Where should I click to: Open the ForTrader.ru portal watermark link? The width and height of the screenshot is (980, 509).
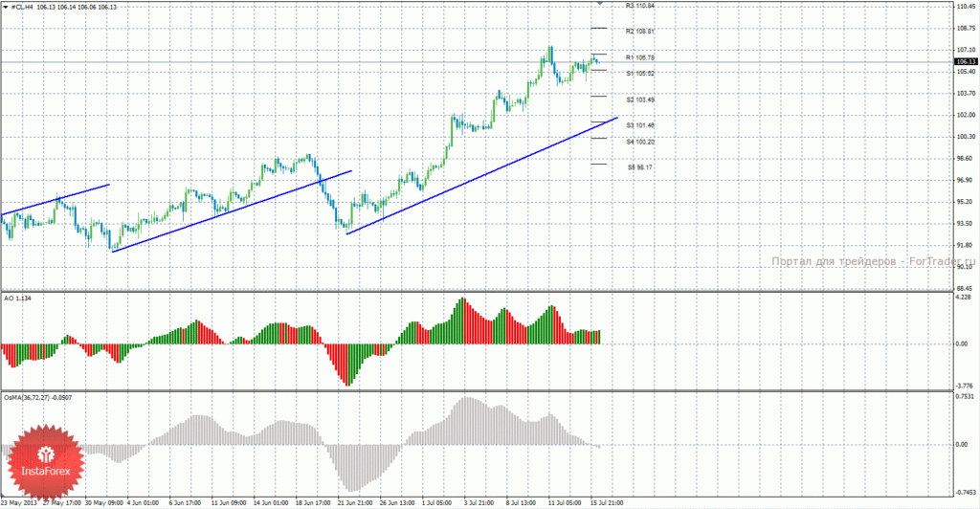point(873,262)
